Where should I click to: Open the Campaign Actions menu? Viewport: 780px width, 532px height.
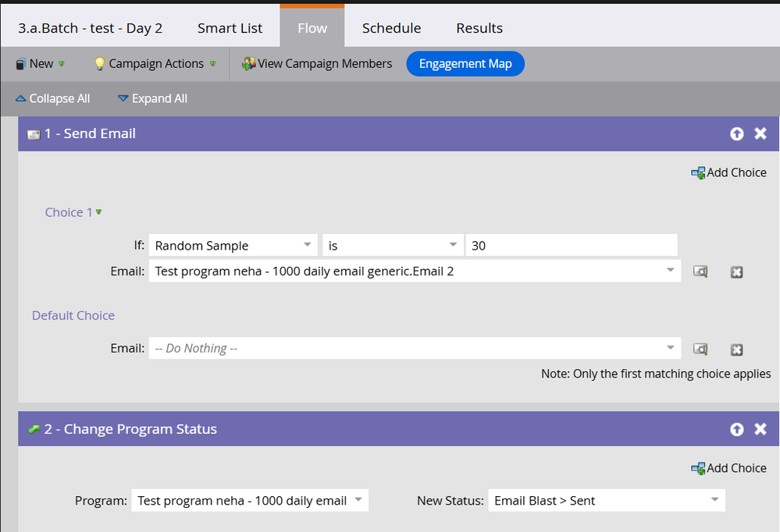click(155, 64)
